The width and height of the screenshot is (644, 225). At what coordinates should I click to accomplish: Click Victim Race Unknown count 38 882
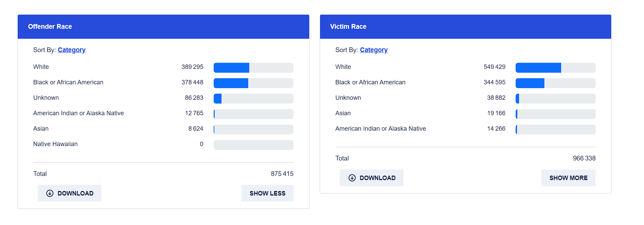[x=496, y=98]
